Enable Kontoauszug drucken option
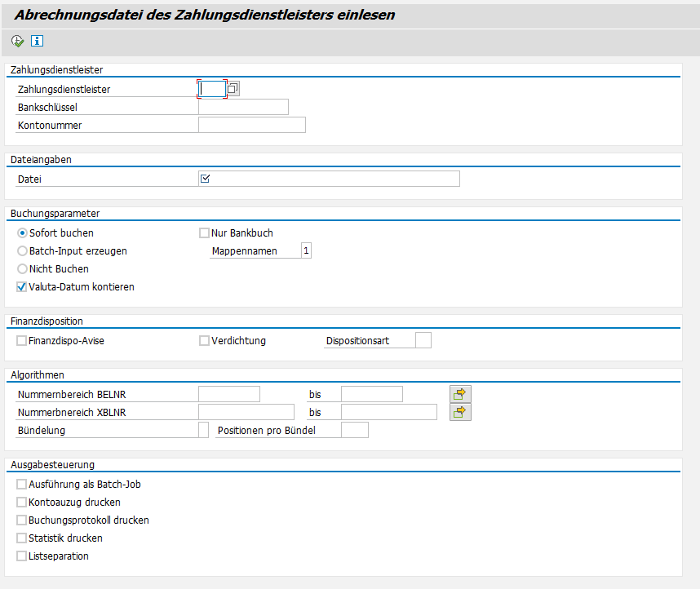 click(x=22, y=503)
